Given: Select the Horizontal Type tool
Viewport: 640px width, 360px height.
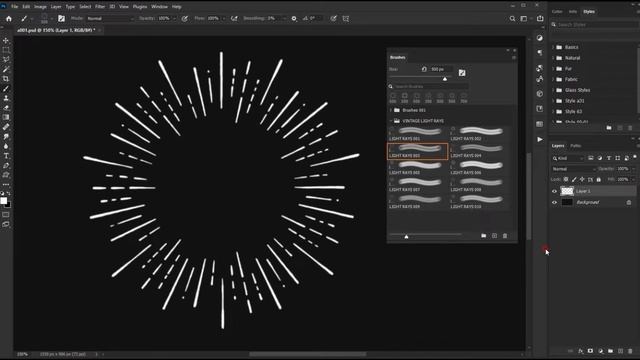Looking at the screenshot, I should pyautogui.click(x=6, y=156).
